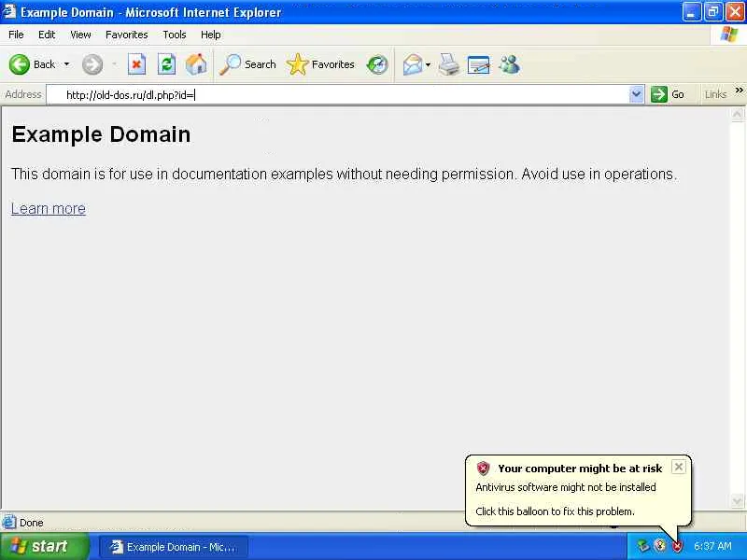The height and width of the screenshot is (560, 747).
Task: Launch Messenger from the toolbar people icon
Action: (x=509, y=64)
